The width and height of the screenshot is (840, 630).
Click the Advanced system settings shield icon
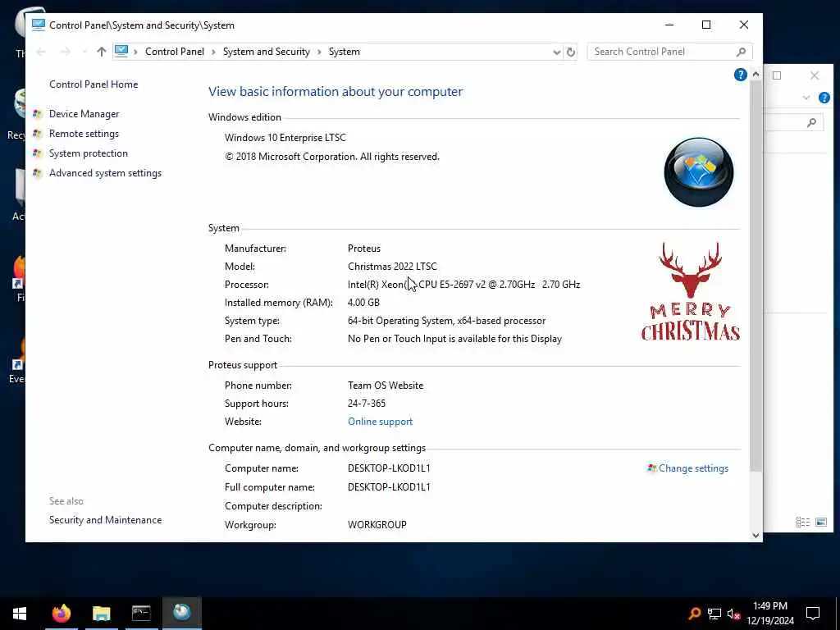(37, 173)
